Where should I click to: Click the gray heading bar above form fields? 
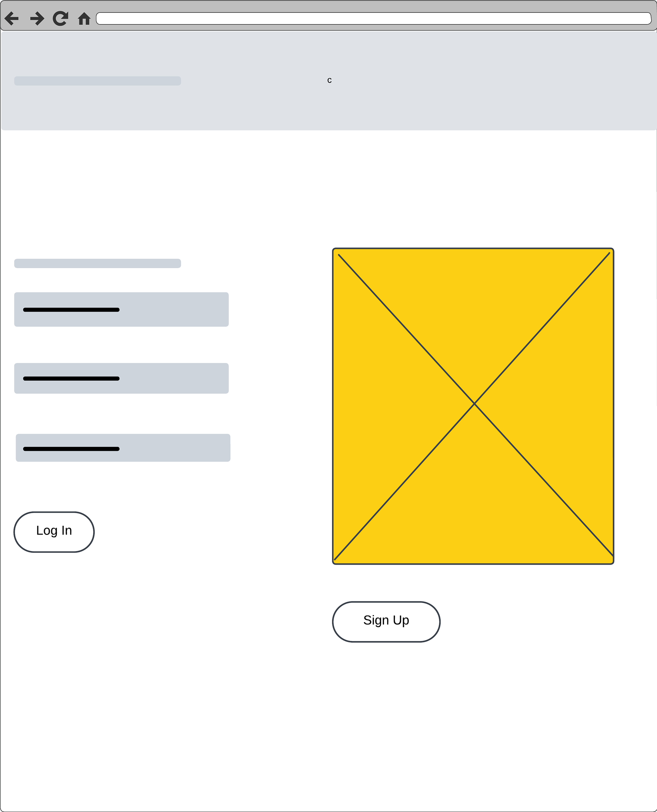98,263
